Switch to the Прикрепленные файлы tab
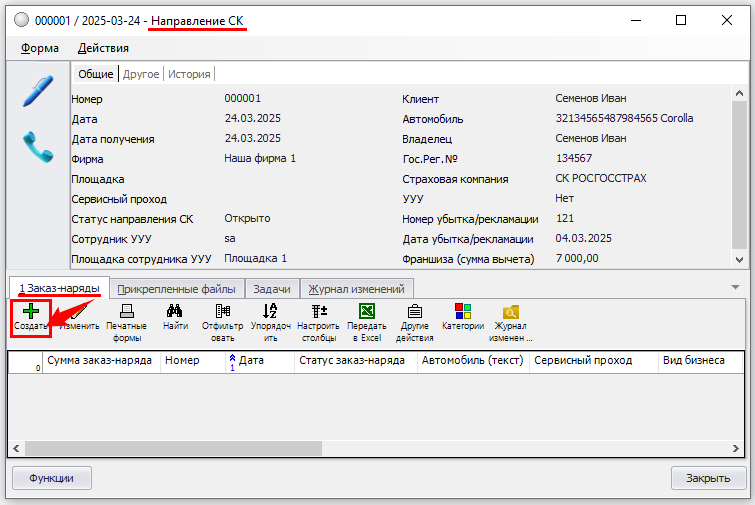This screenshot has height=505, width=755. point(176,289)
